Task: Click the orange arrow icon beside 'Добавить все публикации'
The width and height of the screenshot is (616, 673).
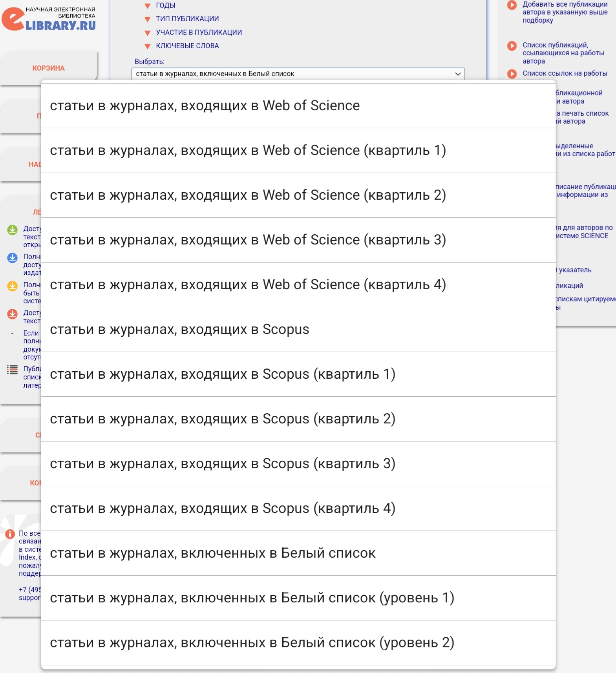Action: pos(512,5)
